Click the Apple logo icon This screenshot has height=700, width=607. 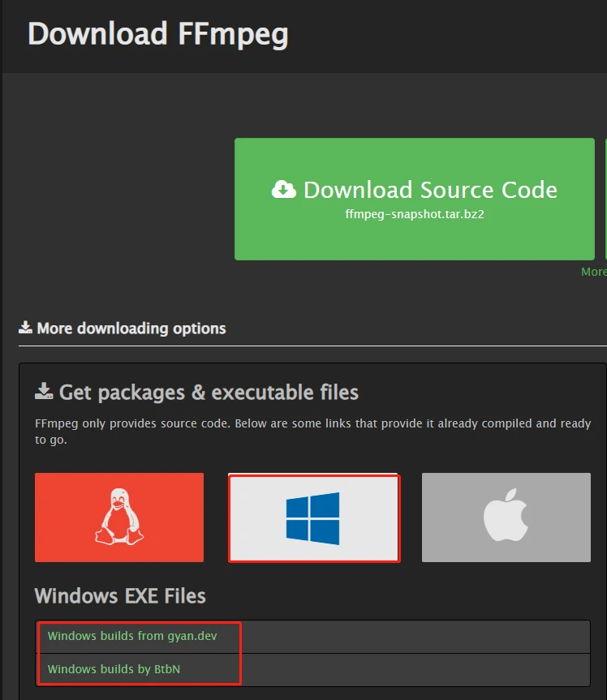[x=506, y=517]
